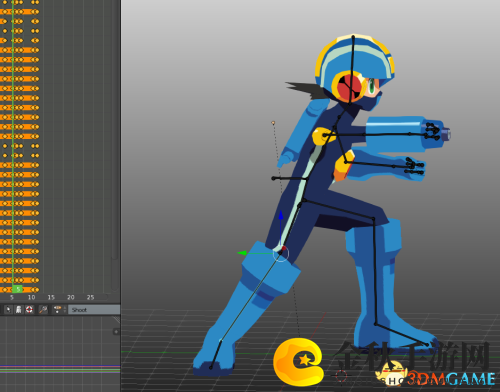Click frame 20 on the timeline ruler
The height and width of the screenshot is (392, 500).
[71, 297]
